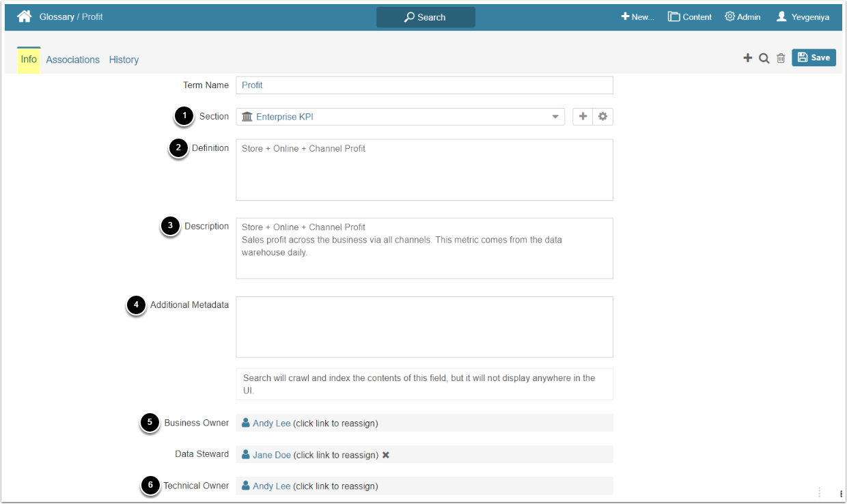The height and width of the screenshot is (504, 847).
Task: Open the Content menu
Action: coord(690,17)
